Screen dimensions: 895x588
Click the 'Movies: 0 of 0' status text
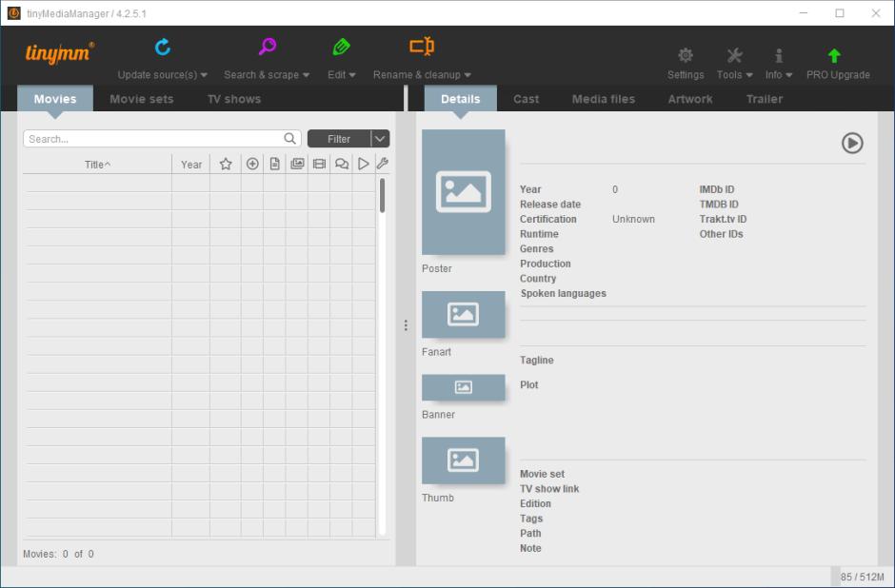pyautogui.click(x=58, y=554)
